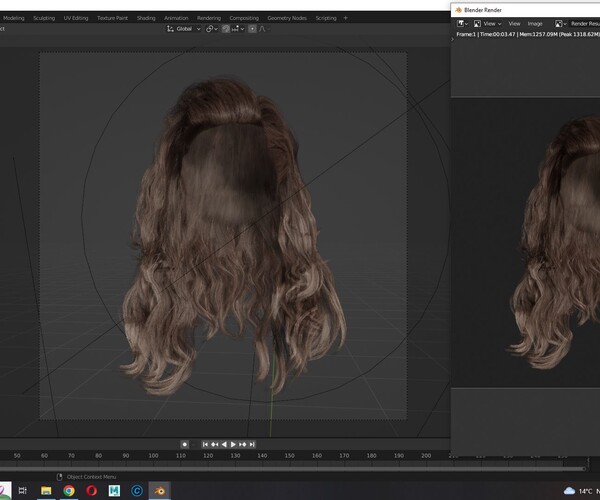The height and width of the screenshot is (500, 600).
Task: Click the timeline horizontal scrollbar
Action: (x=292, y=468)
